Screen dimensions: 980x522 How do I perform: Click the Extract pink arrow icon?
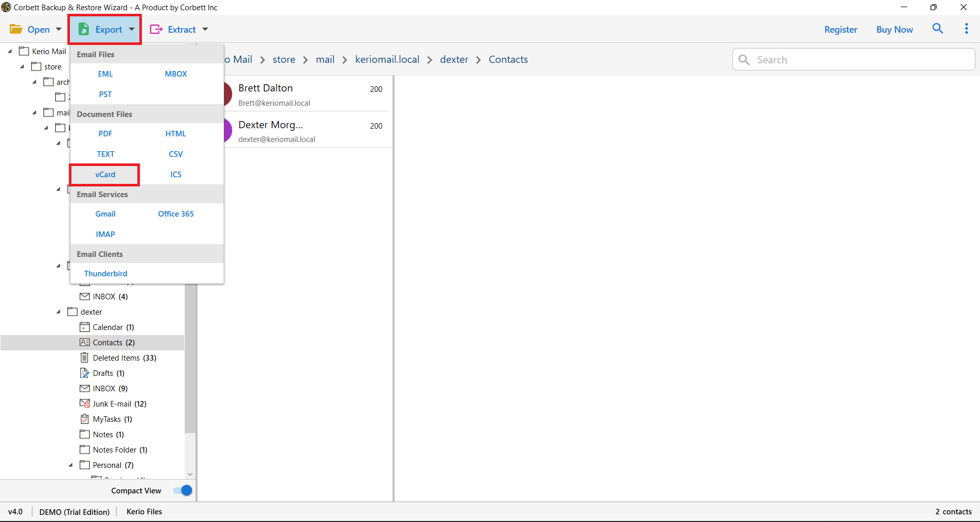click(156, 29)
